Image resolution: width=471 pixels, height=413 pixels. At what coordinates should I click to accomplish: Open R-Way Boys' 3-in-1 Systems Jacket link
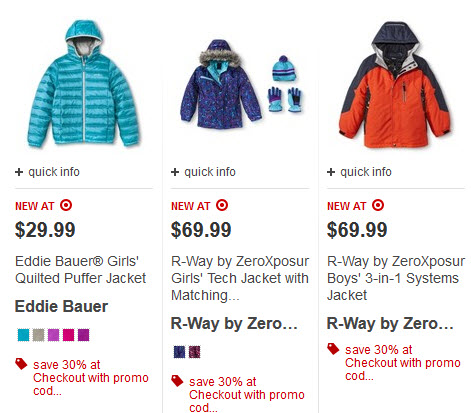click(x=396, y=278)
